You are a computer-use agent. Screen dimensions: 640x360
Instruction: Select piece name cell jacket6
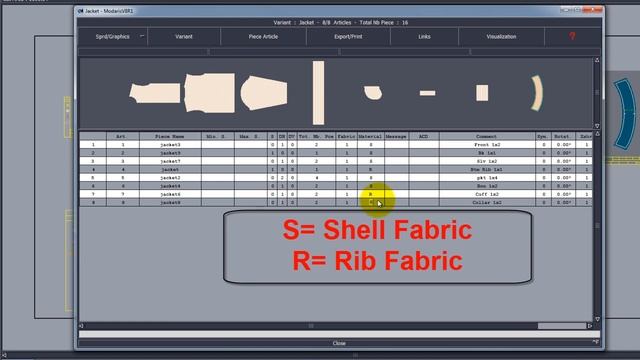point(170,194)
